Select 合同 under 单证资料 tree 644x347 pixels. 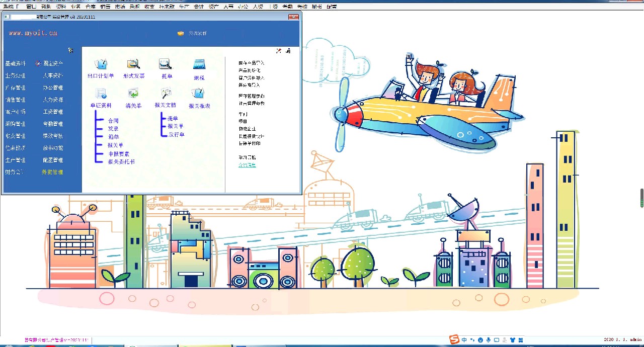click(x=113, y=121)
